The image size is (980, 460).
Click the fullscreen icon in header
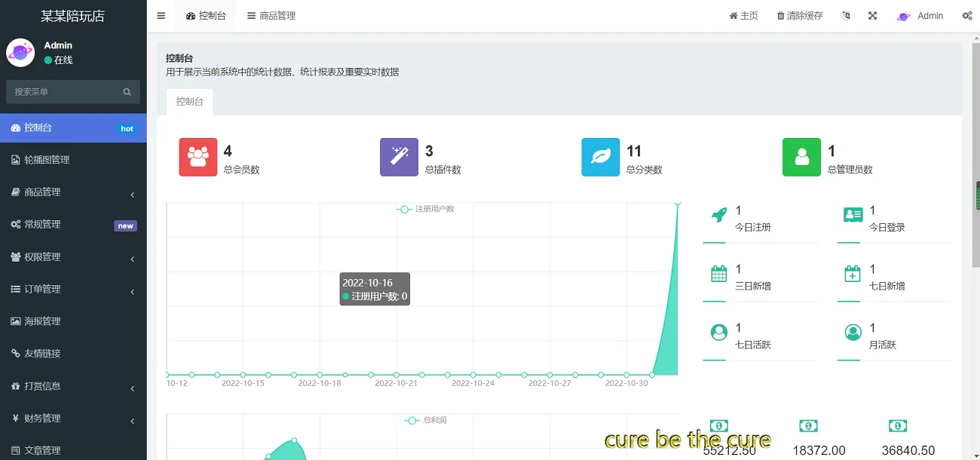click(x=872, y=14)
